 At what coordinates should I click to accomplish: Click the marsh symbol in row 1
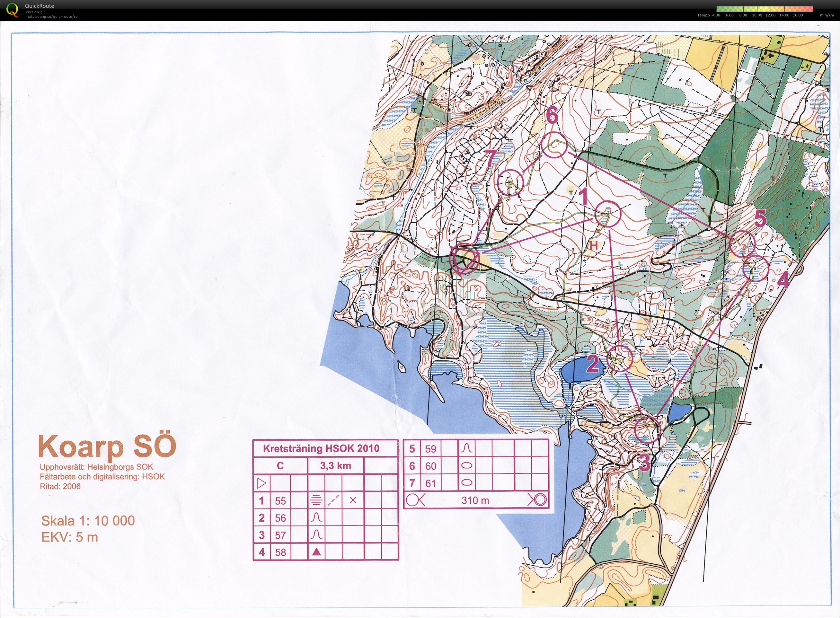point(316,500)
